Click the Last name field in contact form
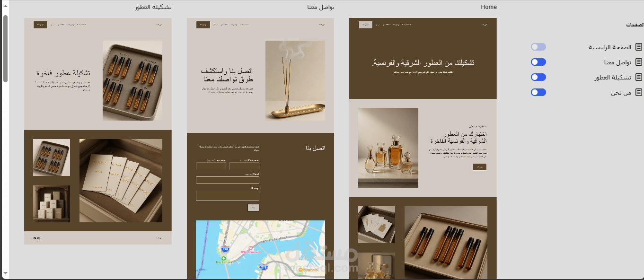The image size is (644, 280). [211, 166]
